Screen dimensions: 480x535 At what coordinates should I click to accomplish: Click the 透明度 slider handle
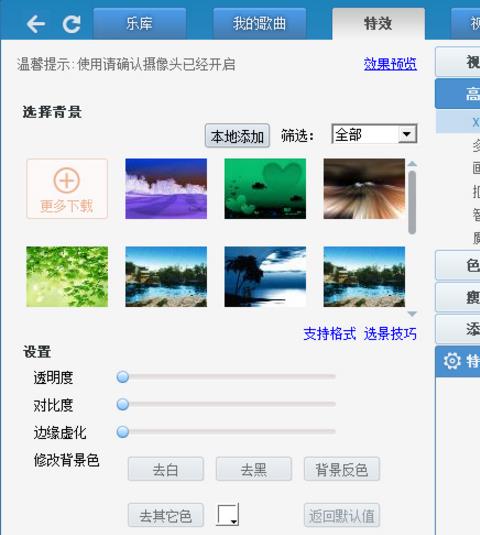[123, 377]
